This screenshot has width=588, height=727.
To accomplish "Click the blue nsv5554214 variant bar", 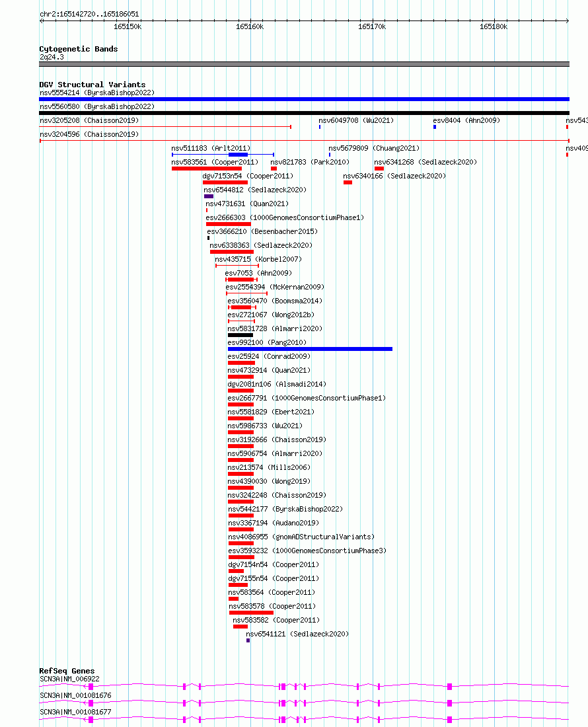I will tap(304, 99).
